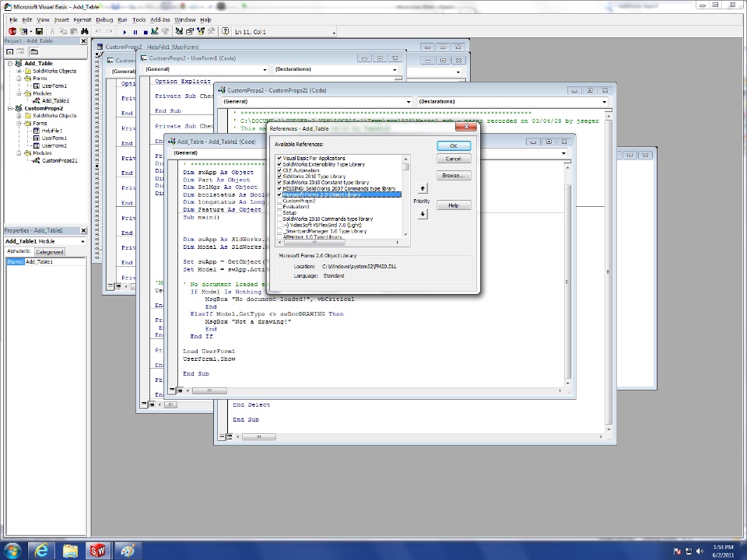Open (General) dropdown in CustomProps21 code window

tap(409, 101)
